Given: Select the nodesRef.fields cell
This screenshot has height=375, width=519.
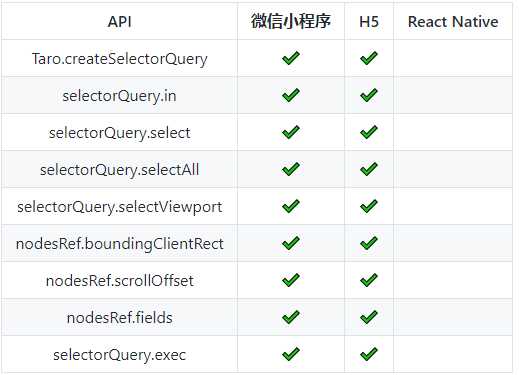Looking at the screenshot, I should pos(119,318).
